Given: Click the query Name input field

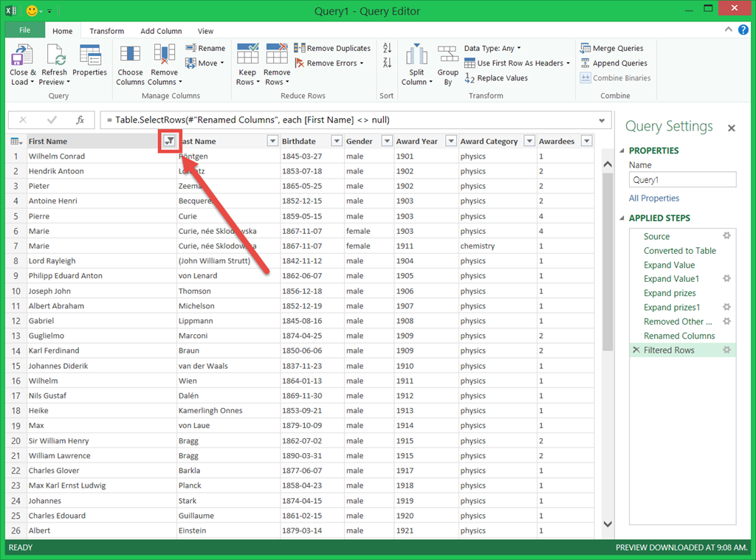Looking at the screenshot, I should (682, 179).
